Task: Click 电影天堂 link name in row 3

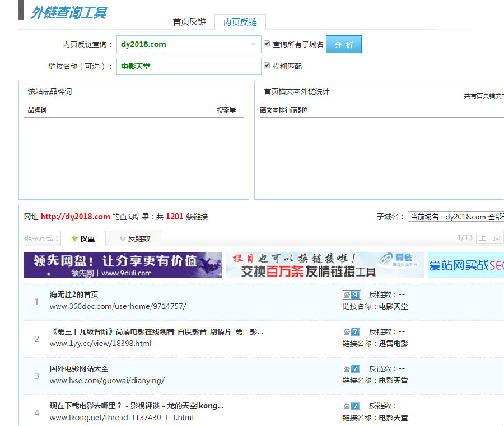Action: (x=393, y=381)
